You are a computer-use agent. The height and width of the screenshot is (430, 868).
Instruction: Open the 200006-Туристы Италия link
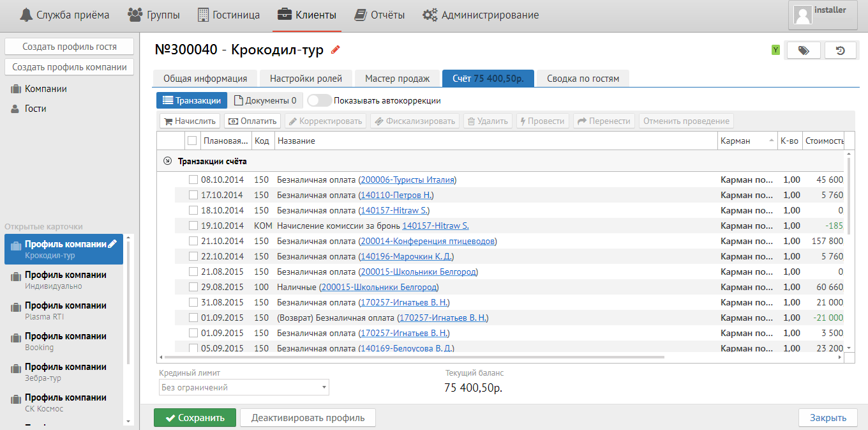(x=407, y=180)
